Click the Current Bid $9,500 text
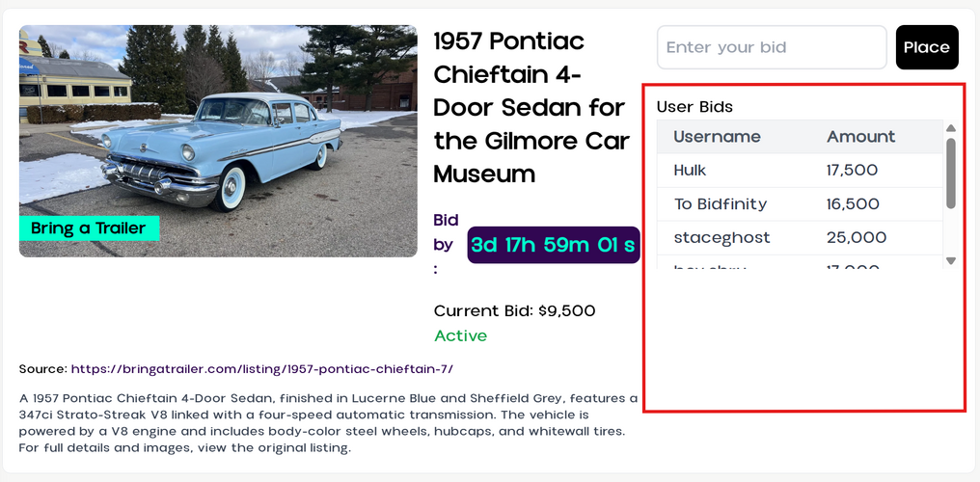Viewport: 980px width, 482px height. (514, 310)
